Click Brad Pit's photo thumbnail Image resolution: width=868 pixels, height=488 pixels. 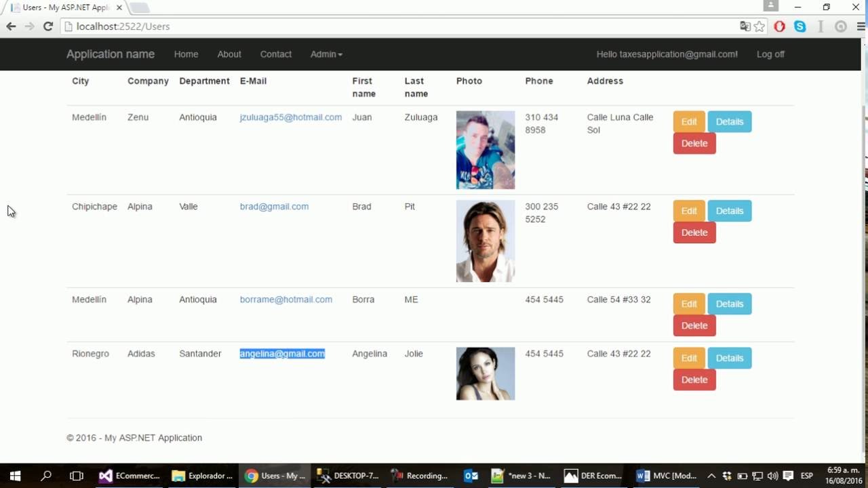[x=486, y=241]
